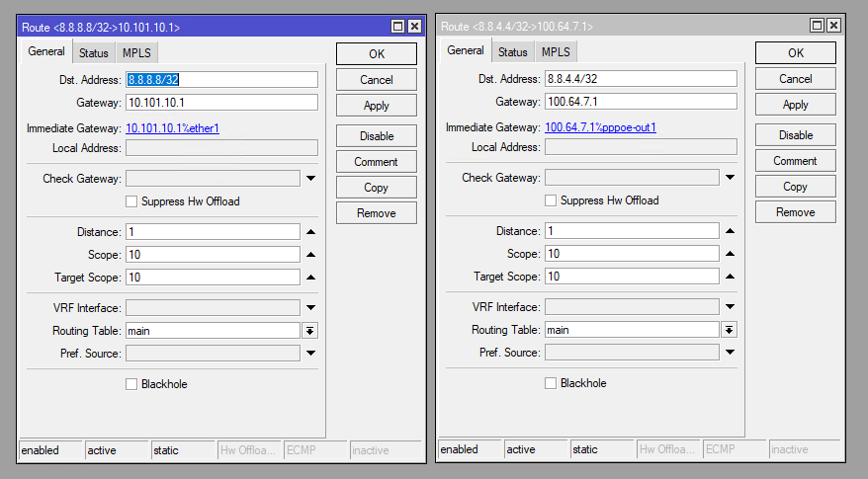Image resolution: width=868 pixels, height=479 pixels.
Task: Collapse Distance field in 8.8.8.8 route
Action: click(x=311, y=232)
